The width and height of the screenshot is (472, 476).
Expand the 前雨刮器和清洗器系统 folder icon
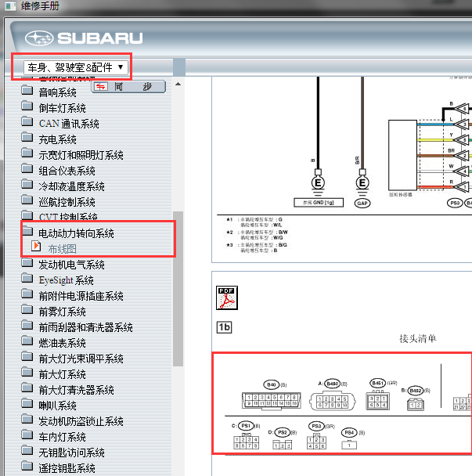click(27, 325)
